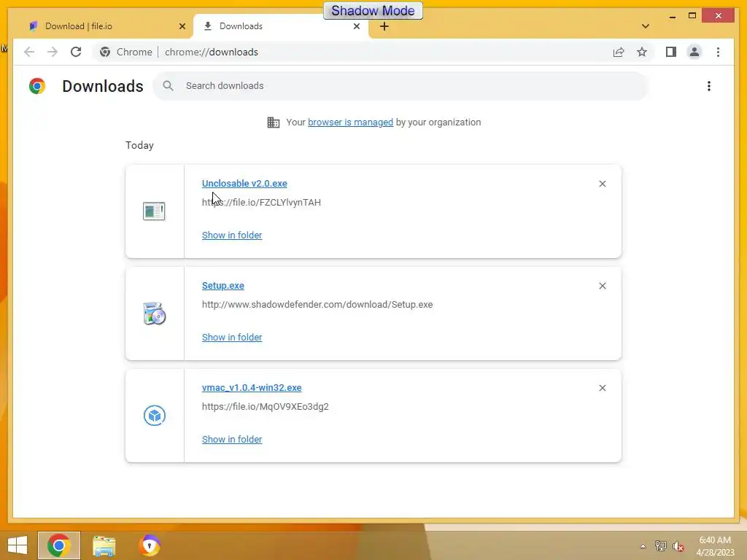Image resolution: width=747 pixels, height=560 pixels.
Task: Show Setup.exe in folder
Action: (232, 337)
